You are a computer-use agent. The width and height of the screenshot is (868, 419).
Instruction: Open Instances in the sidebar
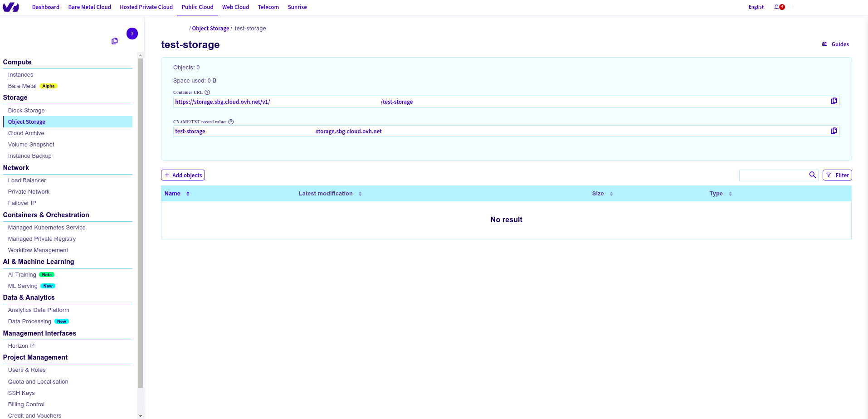pyautogui.click(x=20, y=75)
